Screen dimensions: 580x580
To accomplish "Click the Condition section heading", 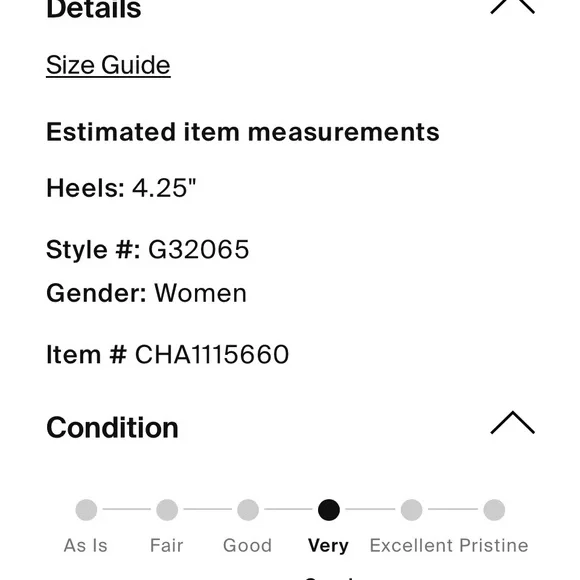I will click(112, 428).
